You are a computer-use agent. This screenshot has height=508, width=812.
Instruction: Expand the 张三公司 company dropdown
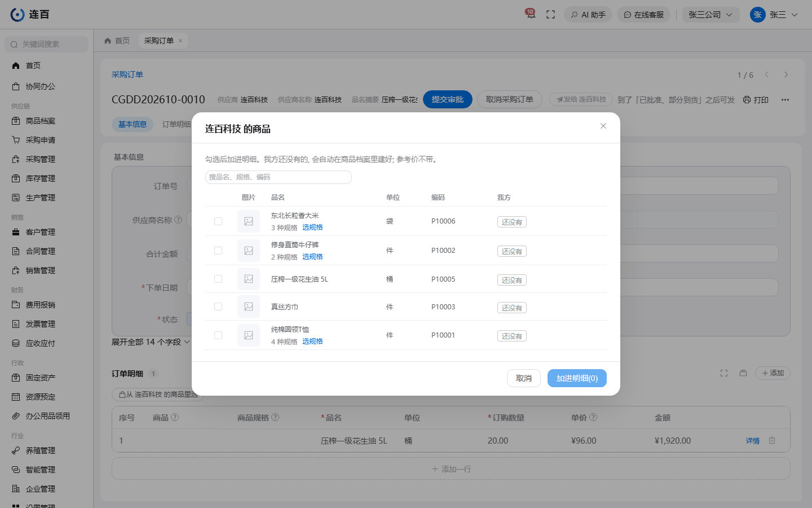tap(710, 15)
